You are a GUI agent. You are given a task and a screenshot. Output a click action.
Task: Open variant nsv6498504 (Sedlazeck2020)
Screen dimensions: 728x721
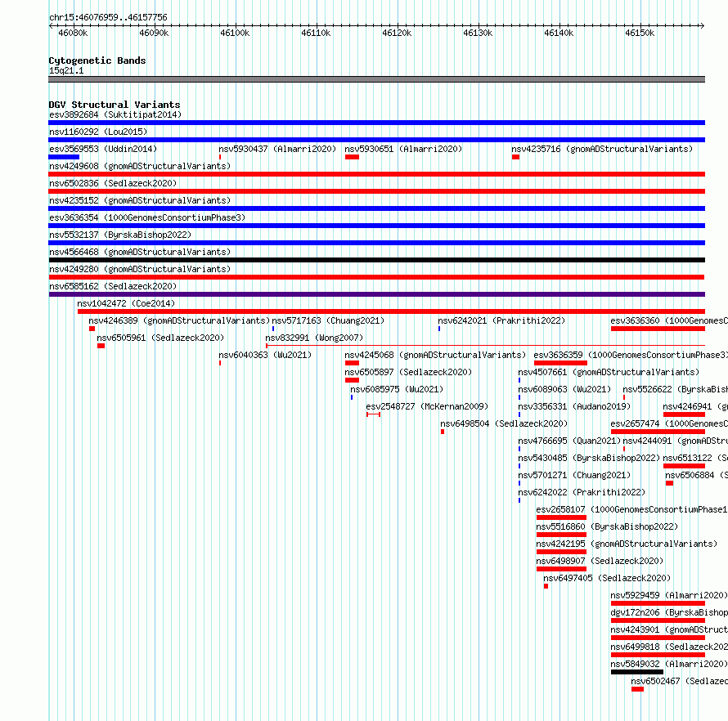click(x=504, y=423)
